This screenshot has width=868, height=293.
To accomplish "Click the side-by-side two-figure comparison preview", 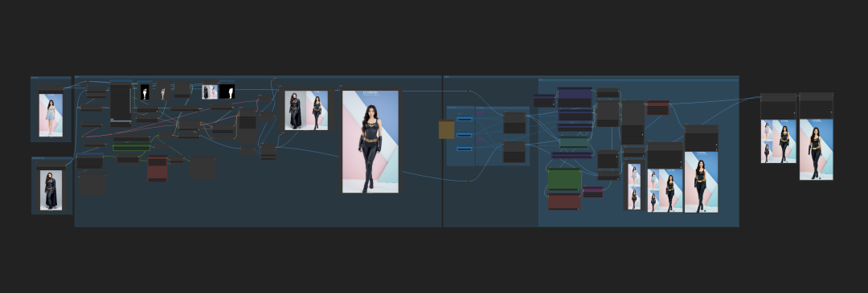I will tap(306, 111).
